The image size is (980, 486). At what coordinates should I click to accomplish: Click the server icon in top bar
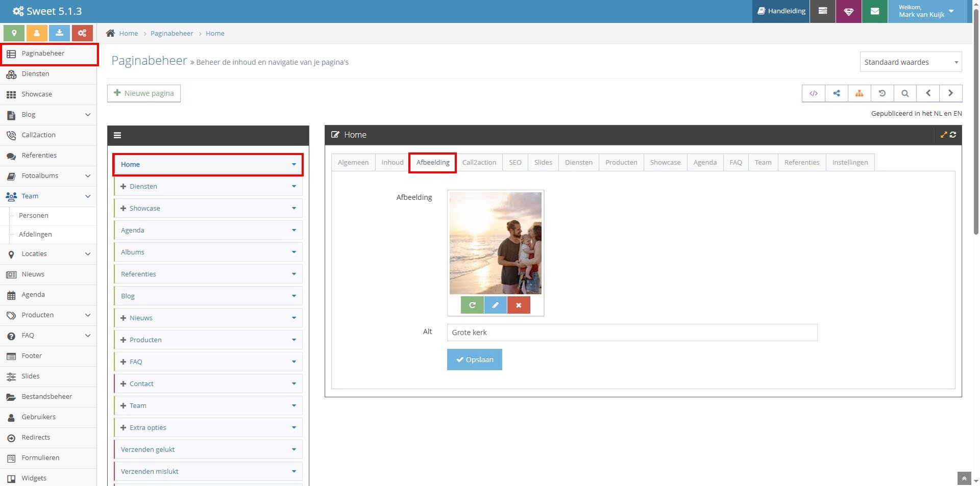(823, 11)
